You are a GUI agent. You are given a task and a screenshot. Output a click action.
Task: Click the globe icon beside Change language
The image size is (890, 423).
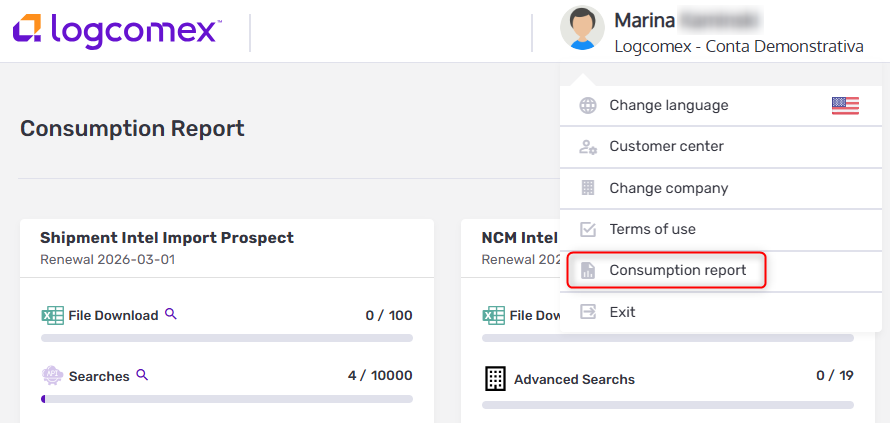pyautogui.click(x=588, y=106)
